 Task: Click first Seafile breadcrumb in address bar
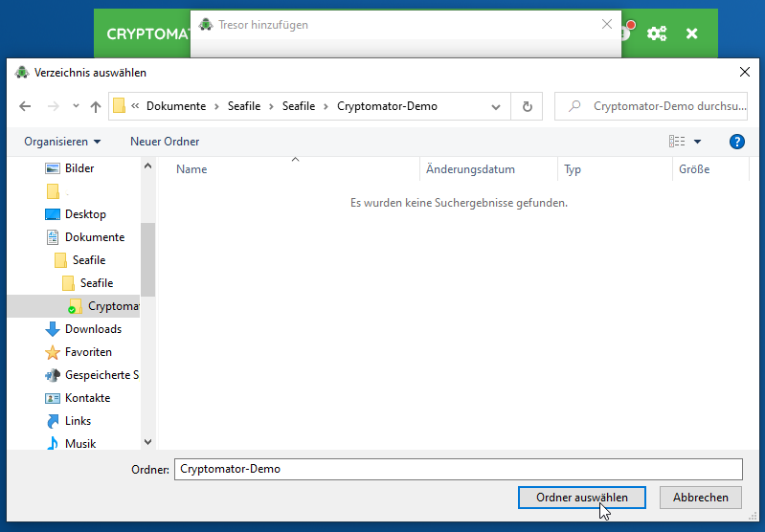(x=244, y=106)
